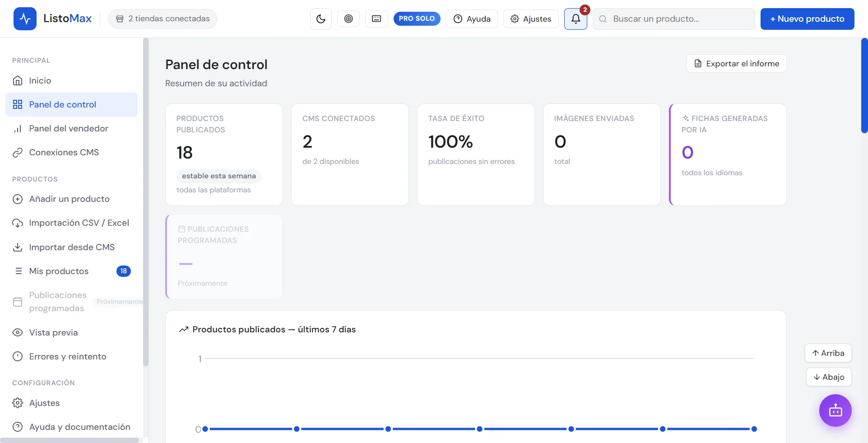Click the CMS conectados stat card
This screenshot has height=443, width=868.
pyautogui.click(x=350, y=155)
